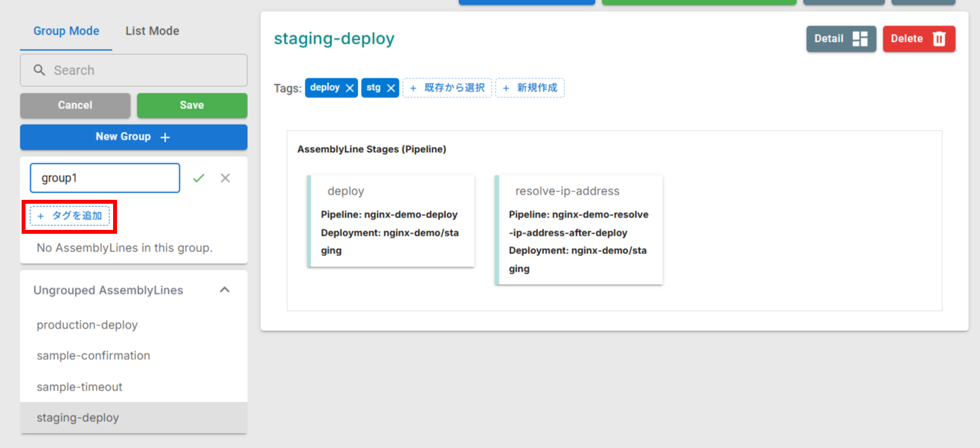Cancel group naming via the X icon
Image resolution: width=980 pixels, height=448 pixels.
(225, 177)
